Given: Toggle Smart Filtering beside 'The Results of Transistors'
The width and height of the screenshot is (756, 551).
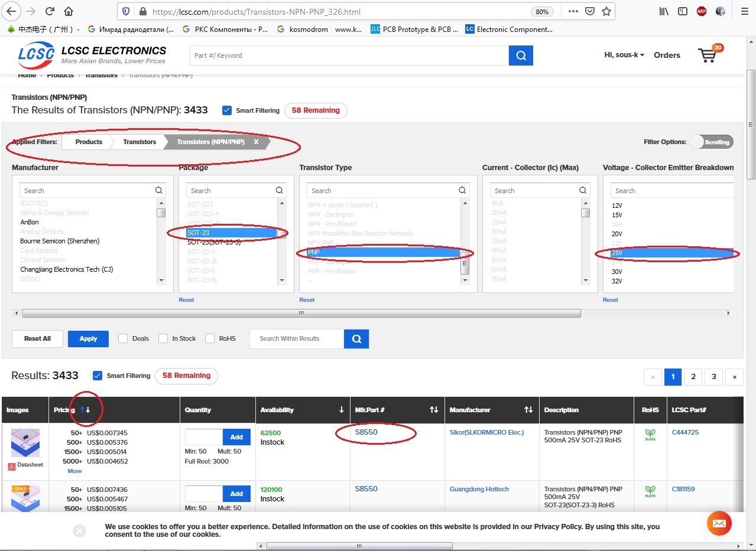Looking at the screenshot, I should [227, 110].
